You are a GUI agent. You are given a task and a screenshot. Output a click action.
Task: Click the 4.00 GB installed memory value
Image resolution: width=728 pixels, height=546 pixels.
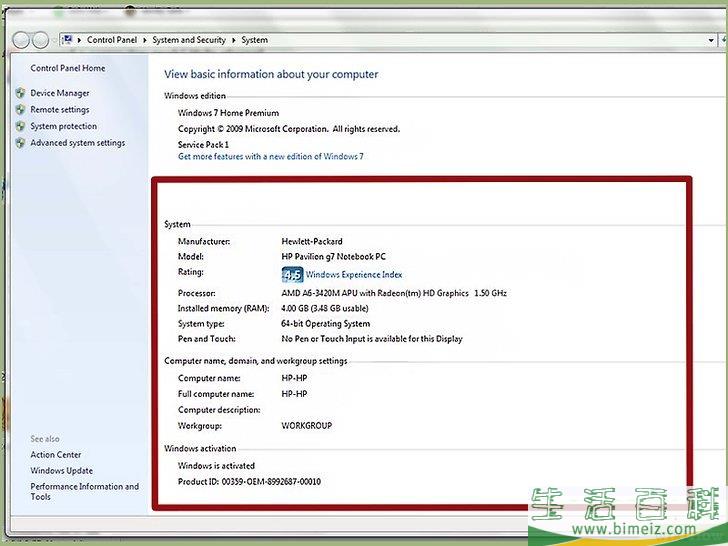click(325, 308)
